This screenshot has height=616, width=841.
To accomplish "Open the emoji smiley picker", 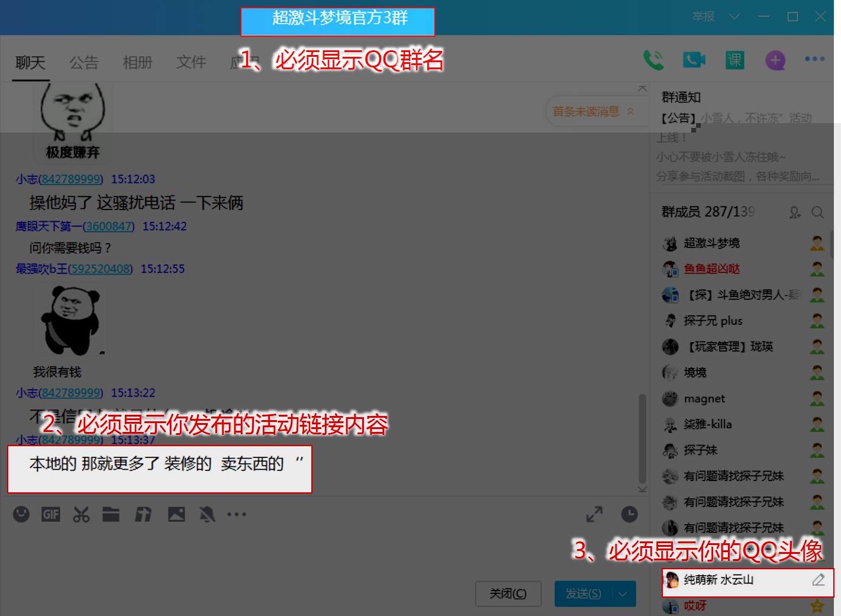I will click(21, 514).
